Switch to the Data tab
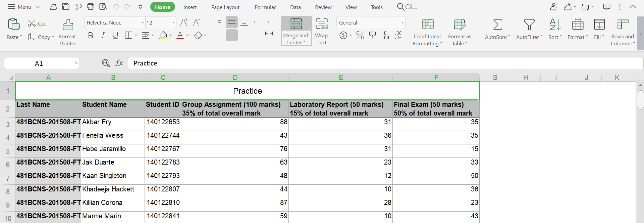This screenshot has height=223, width=644. (x=296, y=7)
